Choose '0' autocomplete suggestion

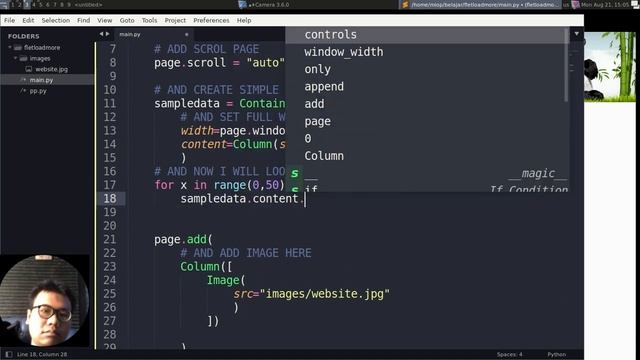[427, 139]
